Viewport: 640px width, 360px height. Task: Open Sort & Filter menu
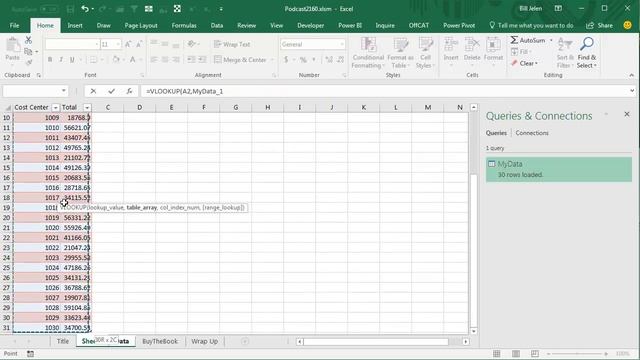coord(565,53)
